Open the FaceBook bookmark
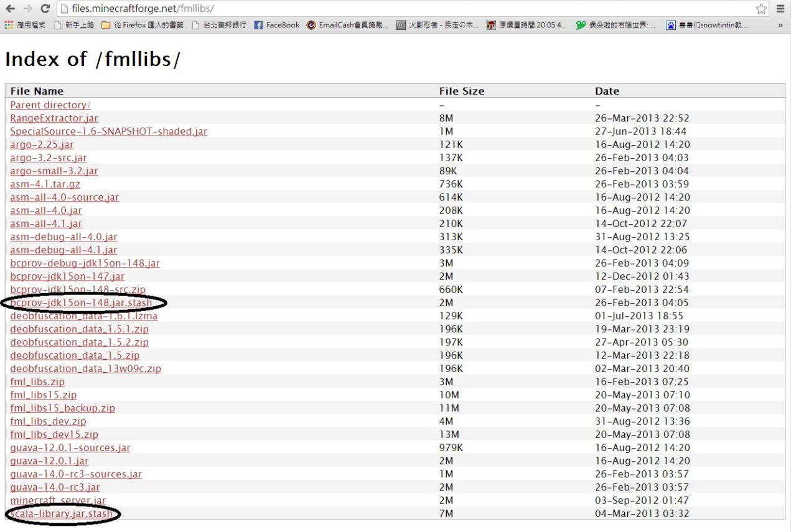This screenshot has height=532, width=791. tap(277, 26)
